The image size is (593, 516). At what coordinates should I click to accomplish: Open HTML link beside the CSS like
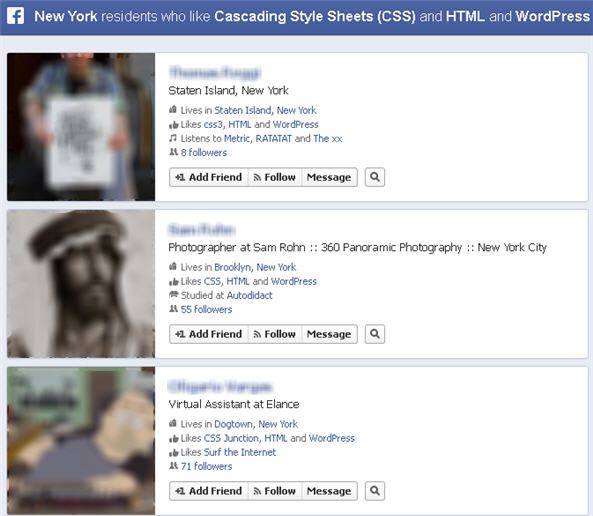point(238,281)
